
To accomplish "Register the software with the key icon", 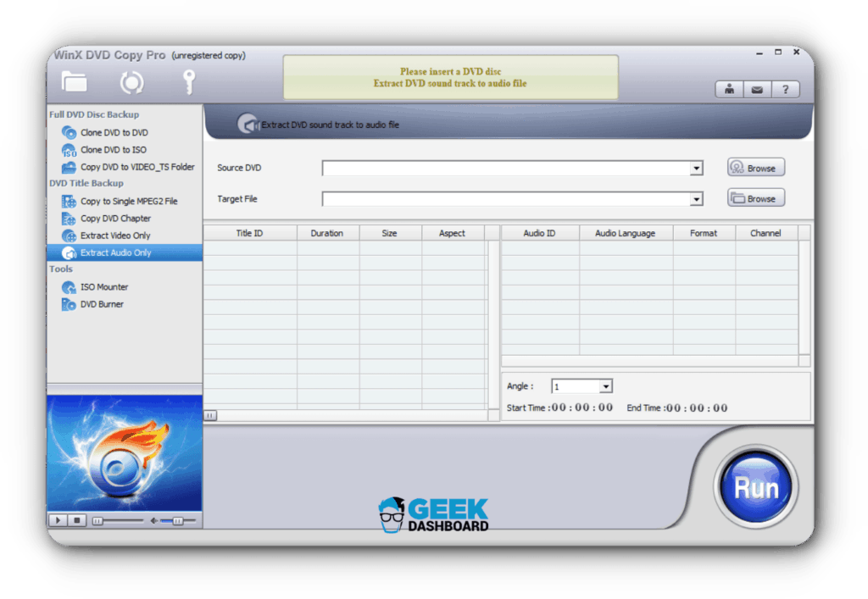I will point(188,82).
